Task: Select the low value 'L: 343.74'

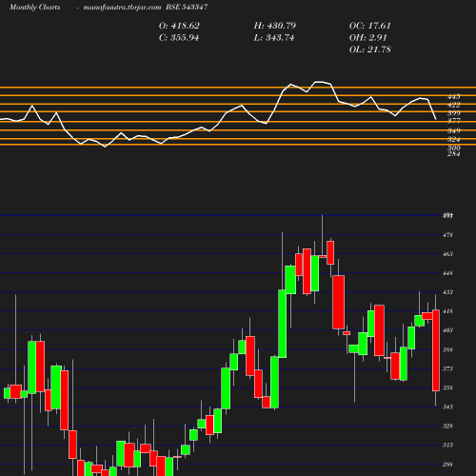Action: [x=274, y=38]
